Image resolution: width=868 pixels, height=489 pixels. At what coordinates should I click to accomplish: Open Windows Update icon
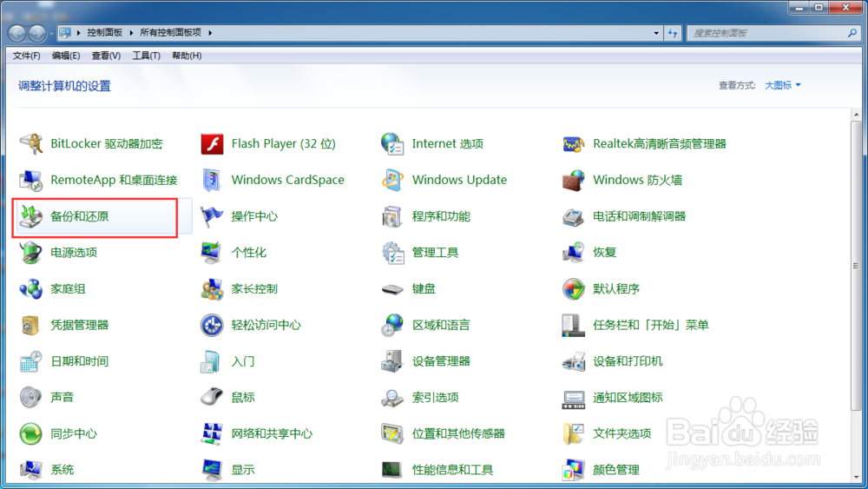coord(392,180)
